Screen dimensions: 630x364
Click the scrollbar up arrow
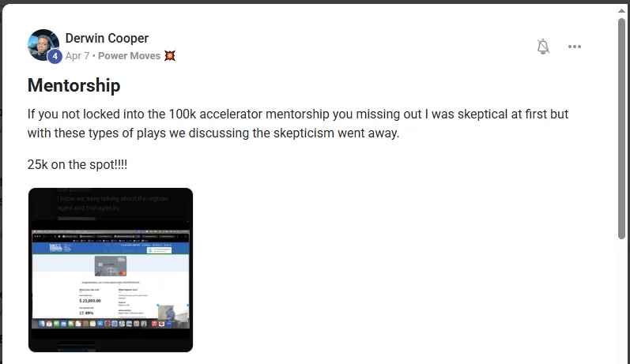click(622, 10)
